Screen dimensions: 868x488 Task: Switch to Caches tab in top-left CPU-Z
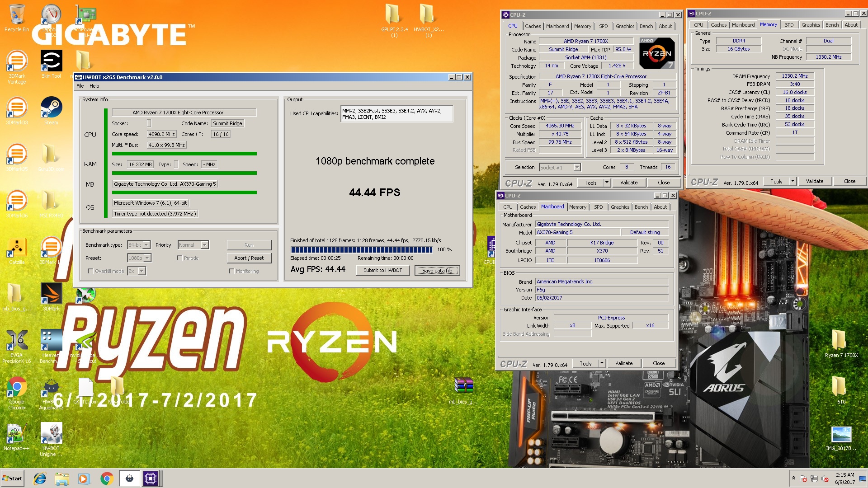(533, 26)
